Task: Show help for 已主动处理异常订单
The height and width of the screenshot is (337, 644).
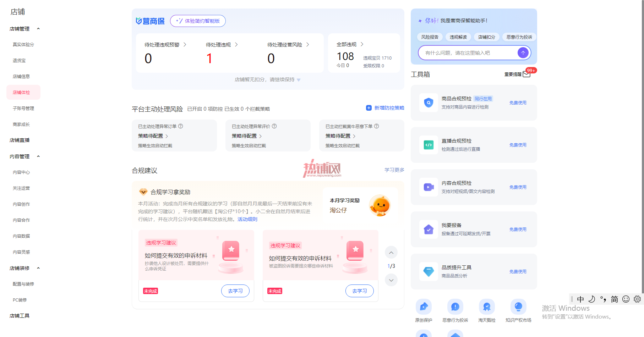Action: click(x=181, y=126)
